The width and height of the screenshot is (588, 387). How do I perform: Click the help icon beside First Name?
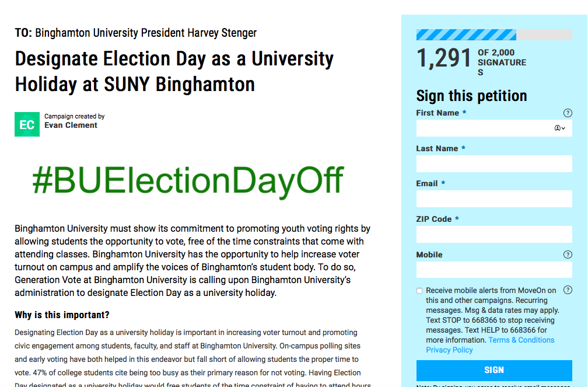(568, 113)
